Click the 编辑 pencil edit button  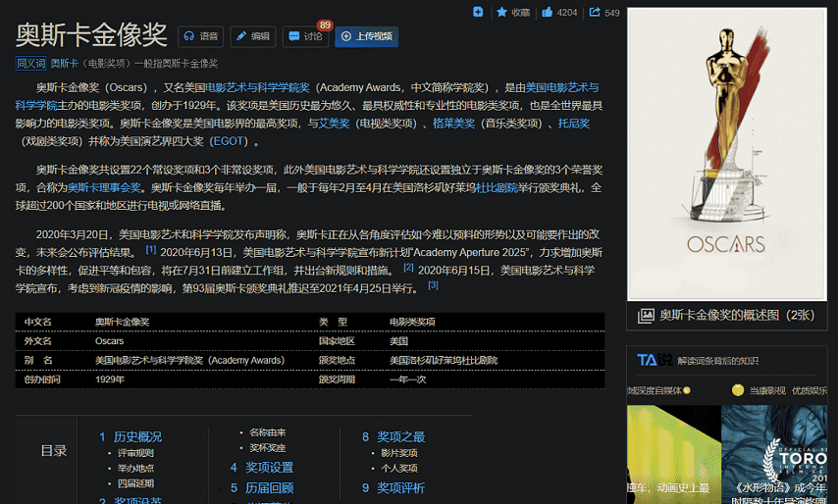[252, 36]
